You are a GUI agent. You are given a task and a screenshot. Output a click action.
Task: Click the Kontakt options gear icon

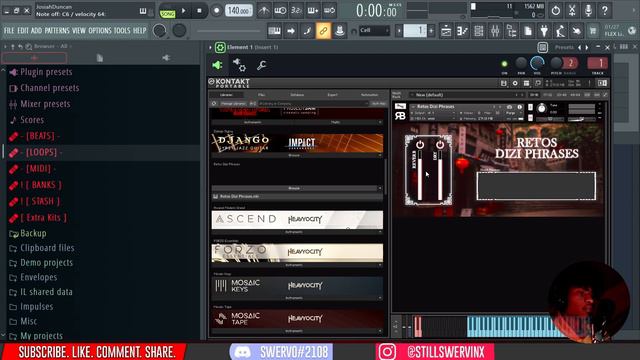(515, 83)
